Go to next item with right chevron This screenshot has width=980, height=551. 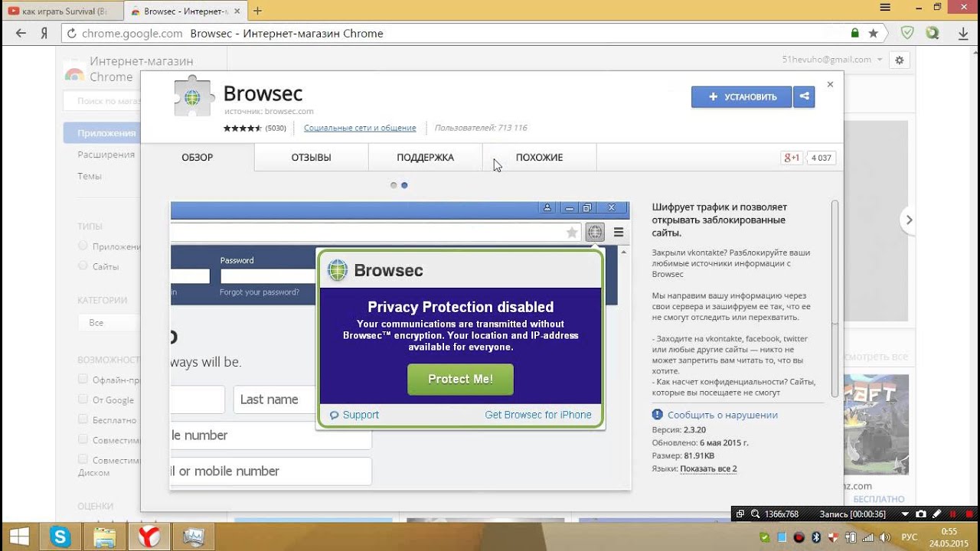(909, 220)
